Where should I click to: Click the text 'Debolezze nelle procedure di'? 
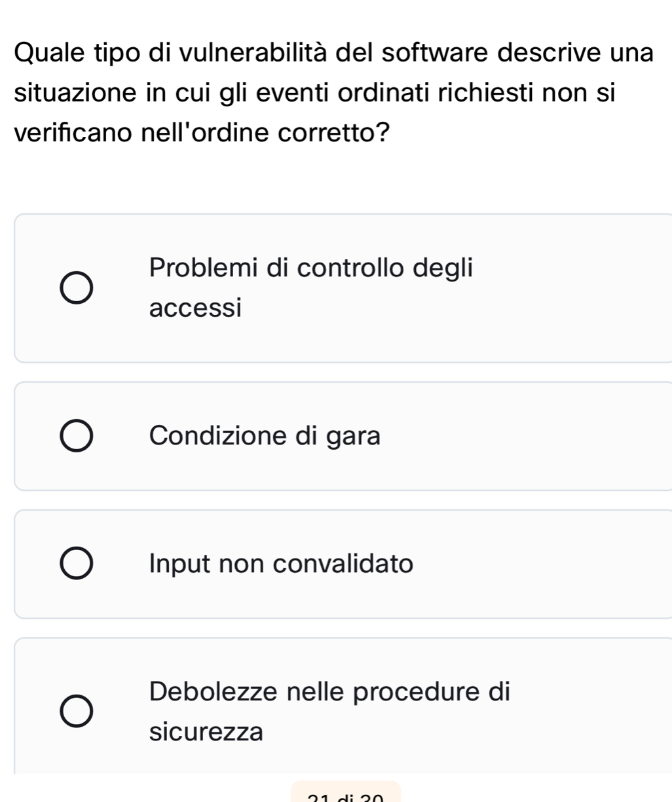329,691
